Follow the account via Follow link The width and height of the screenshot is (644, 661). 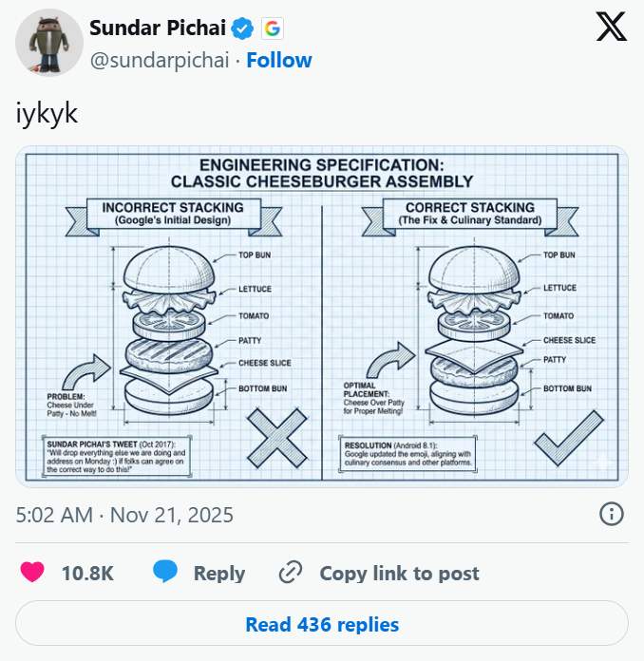click(278, 61)
